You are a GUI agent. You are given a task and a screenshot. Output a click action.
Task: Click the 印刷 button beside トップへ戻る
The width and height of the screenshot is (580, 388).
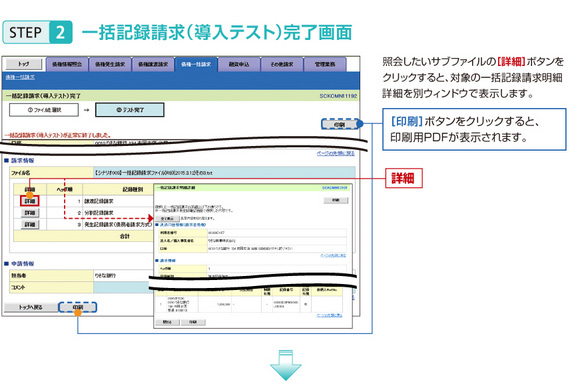coord(78,307)
